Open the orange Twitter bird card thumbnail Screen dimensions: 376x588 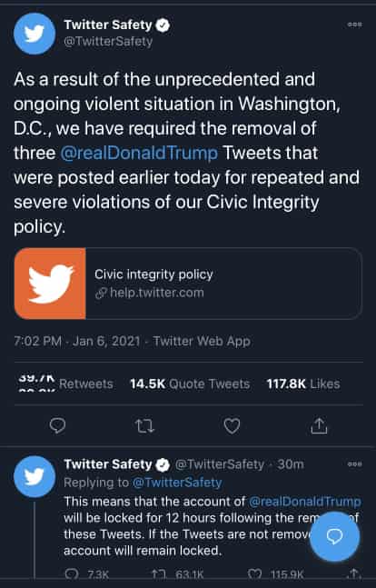50,284
